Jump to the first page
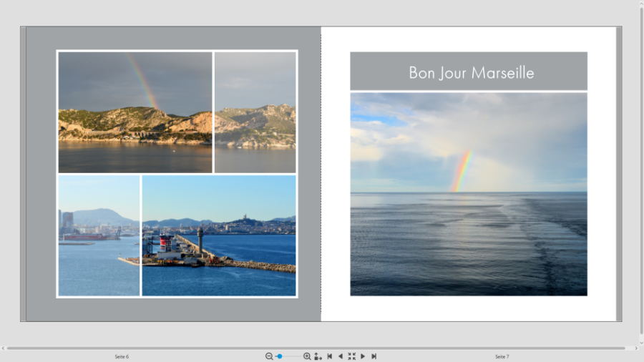 [329, 356]
